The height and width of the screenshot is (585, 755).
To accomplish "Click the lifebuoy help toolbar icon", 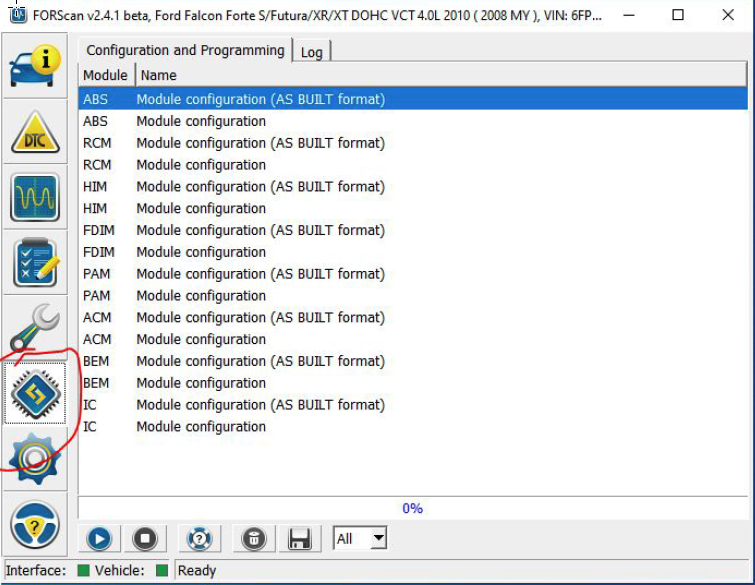I will (x=199, y=538).
